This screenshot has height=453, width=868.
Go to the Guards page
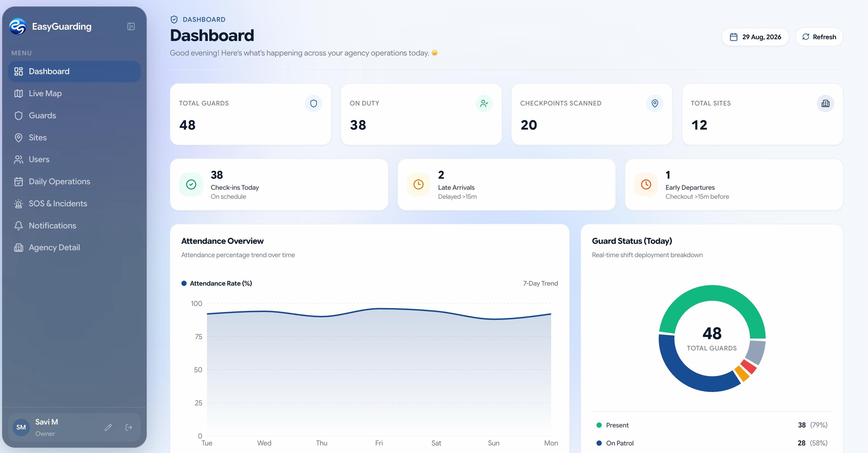(x=74, y=116)
